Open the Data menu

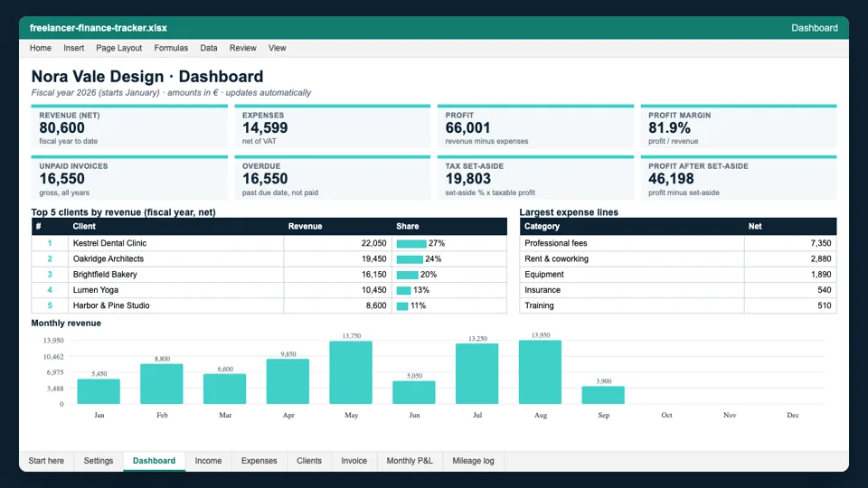pos(209,48)
